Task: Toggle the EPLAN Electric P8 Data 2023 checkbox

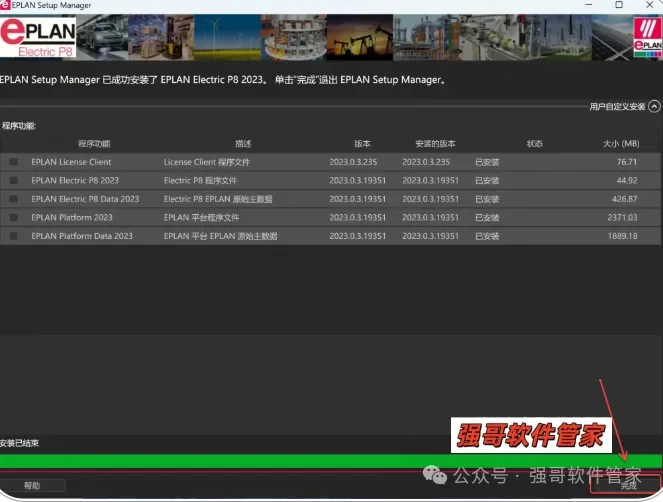Action: pos(14,199)
